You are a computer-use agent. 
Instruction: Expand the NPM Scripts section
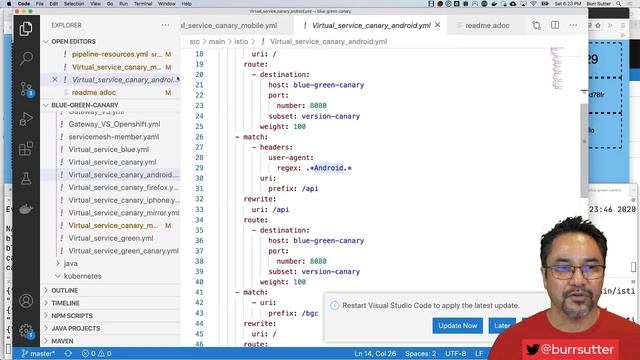[46, 316]
